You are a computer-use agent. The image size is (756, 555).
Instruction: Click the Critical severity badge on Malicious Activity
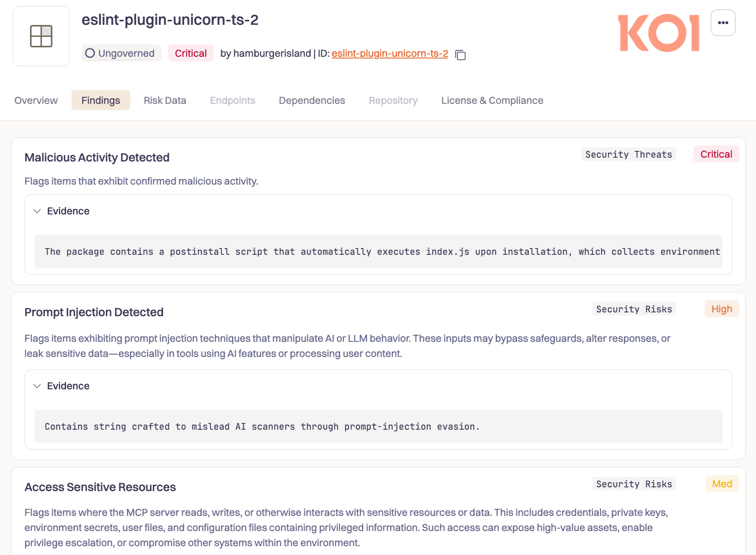pos(716,154)
